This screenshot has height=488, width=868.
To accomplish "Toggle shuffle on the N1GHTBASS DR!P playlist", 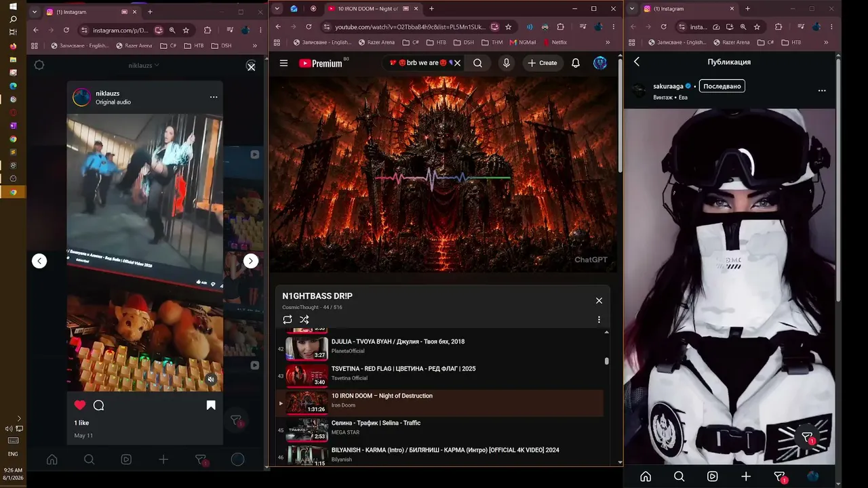I will click(304, 320).
